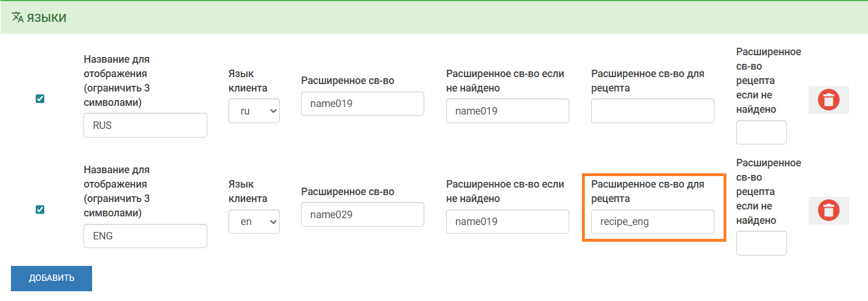Delete the ENG language row
The height and width of the screenshot is (301, 868).
(x=828, y=210)
